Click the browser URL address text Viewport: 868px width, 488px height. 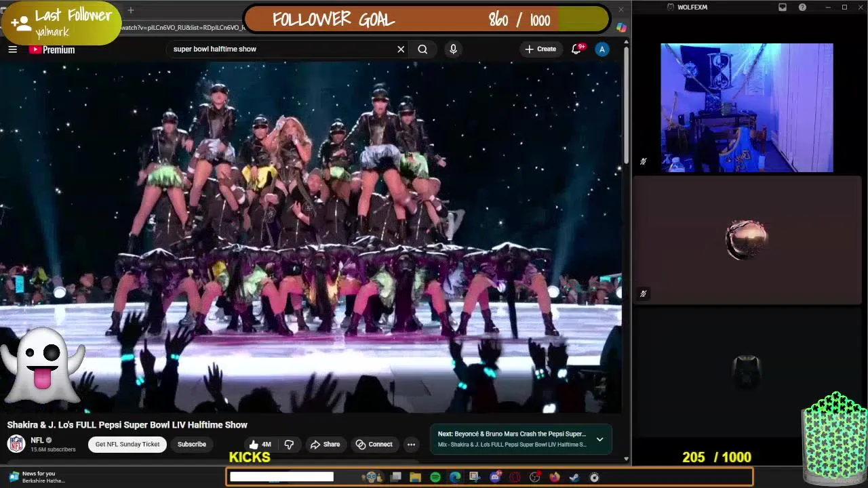tap(183, 28)
